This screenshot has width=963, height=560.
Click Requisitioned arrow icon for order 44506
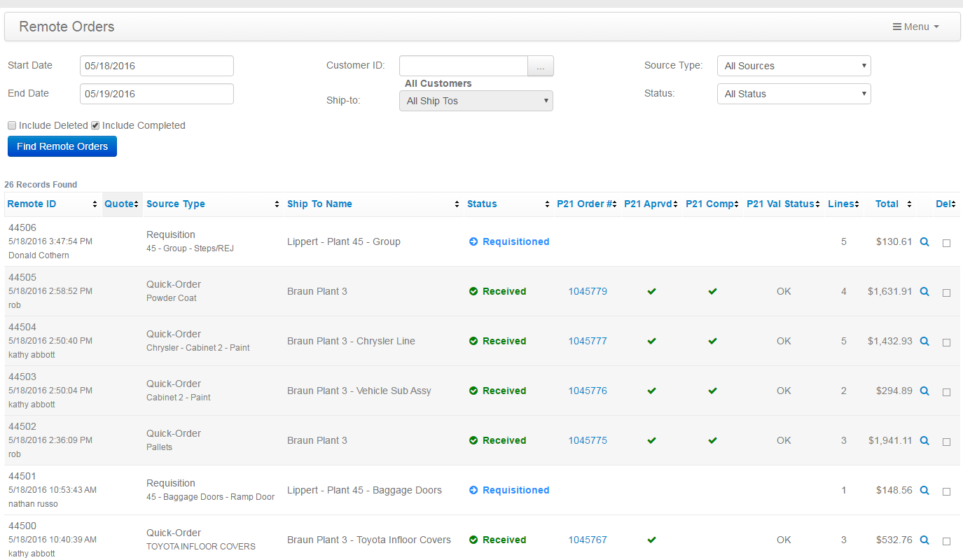pos(473,241)
